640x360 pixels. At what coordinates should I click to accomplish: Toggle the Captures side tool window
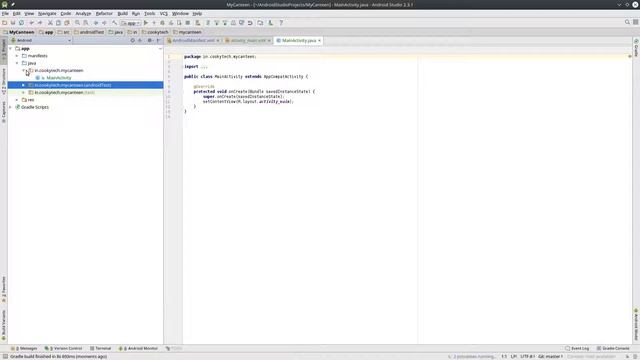4,112
